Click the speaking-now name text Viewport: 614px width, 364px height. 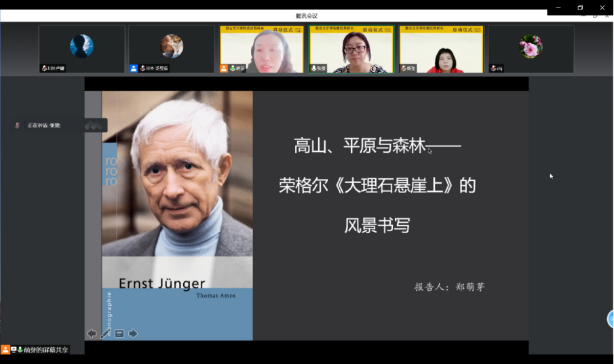tap(44, 125)
